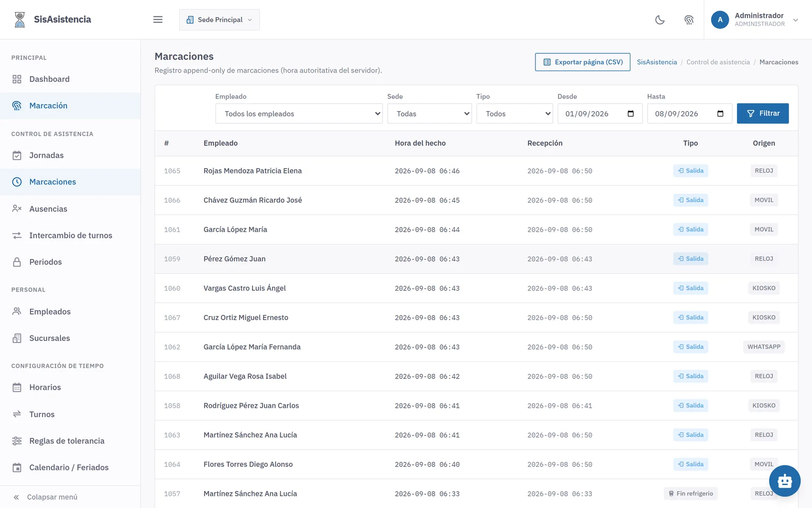
Task: Click the Empleados people icon
Action: [x=17, y=311]
